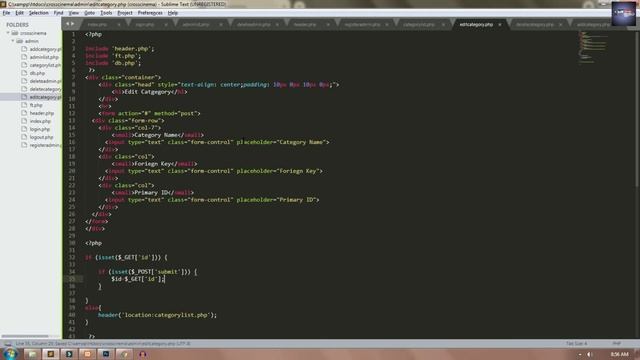Close the index.php tab
640x360 pixels.
[x=119, y=24]
